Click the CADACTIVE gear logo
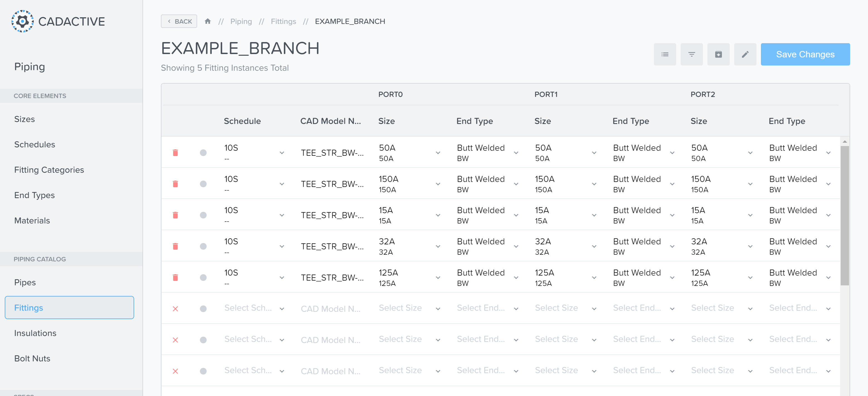The height and width of the screenshot is (396, 868). (x=22, y=21)
